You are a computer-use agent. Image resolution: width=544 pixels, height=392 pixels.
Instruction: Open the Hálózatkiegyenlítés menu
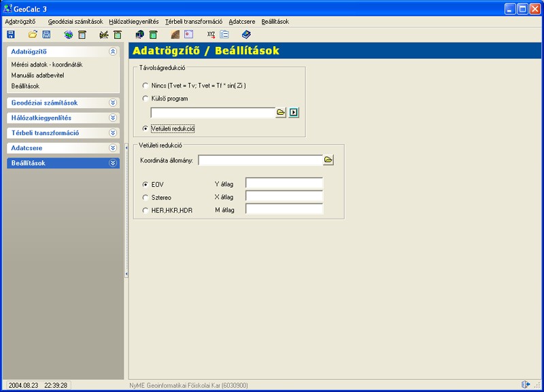tap(134, 22)
